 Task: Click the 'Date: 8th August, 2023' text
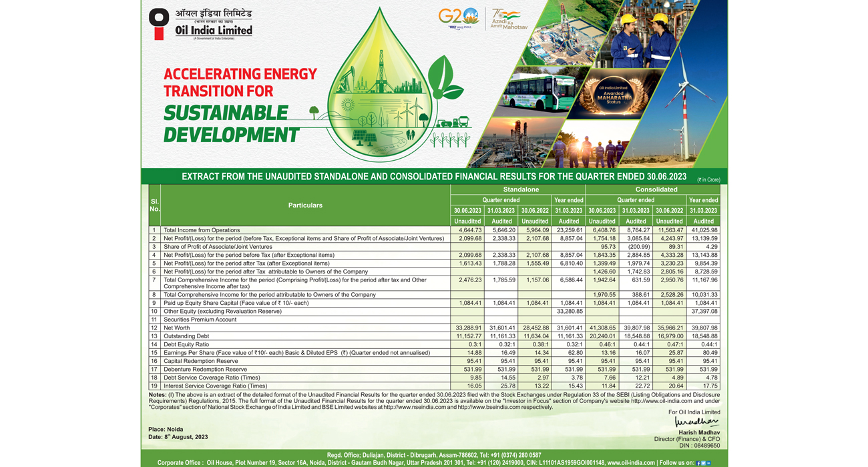coord(178,437)
